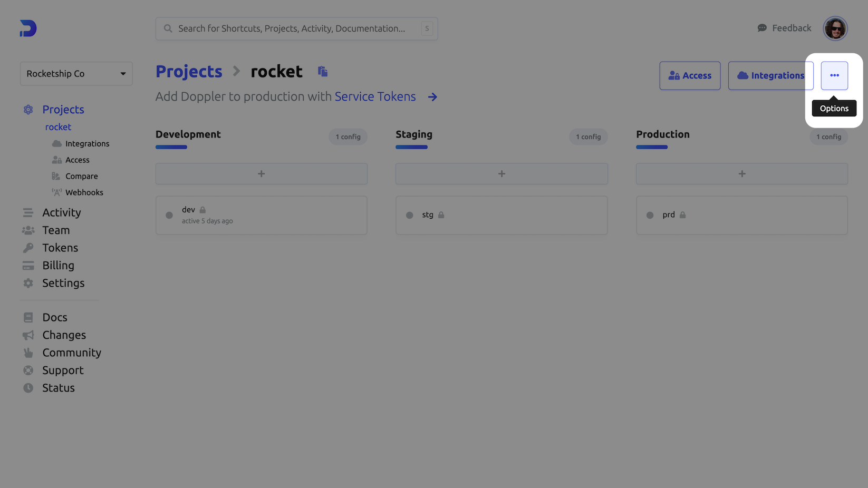Image resolution: width=868 pixels, height=488 pixels.
Task: Select rocket project in the sidebar
Action: tap(58, 127)
